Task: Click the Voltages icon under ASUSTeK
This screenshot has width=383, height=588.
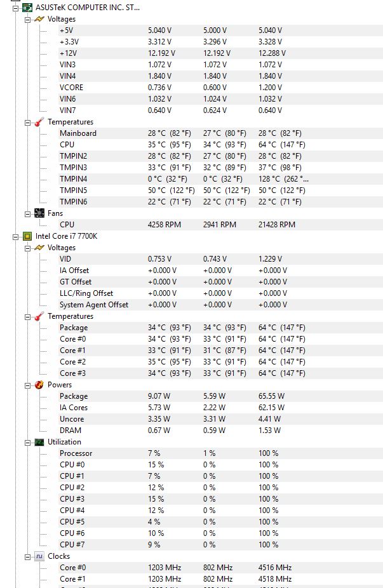Action: pos(39,19)
